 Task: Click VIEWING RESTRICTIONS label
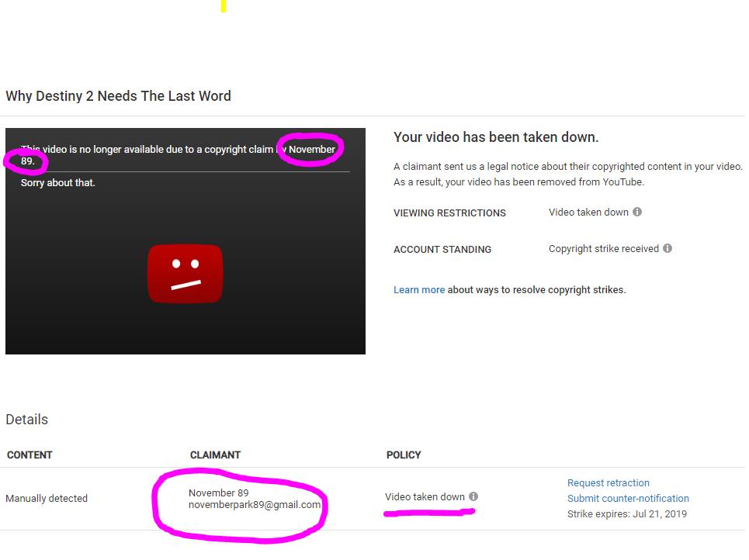point(449,213)
